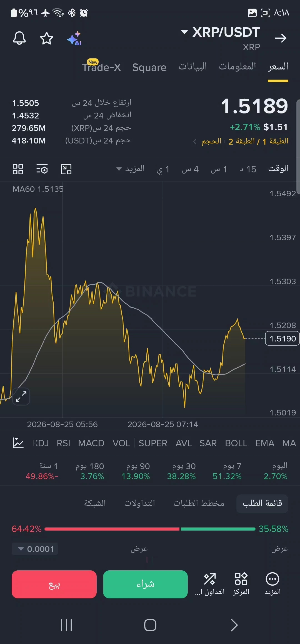Open the bottom المزيد more options icon
The width and height of the screenshot is (300, 644).
point(272,584)
